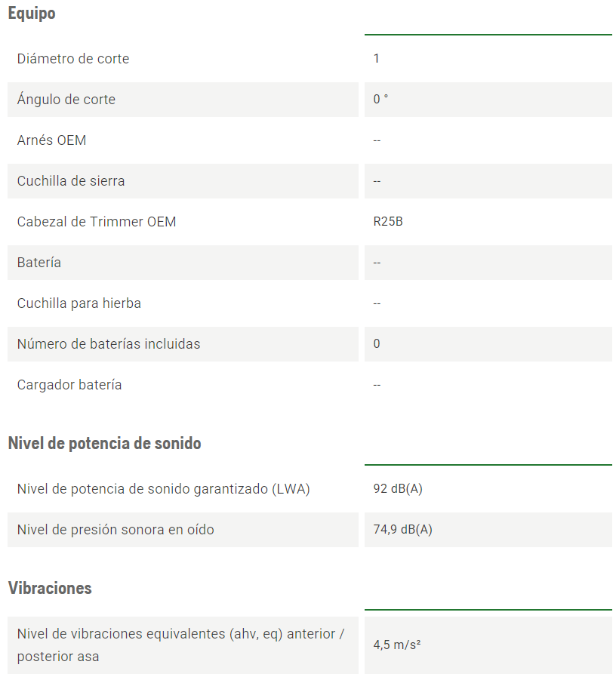This screenshot has width=616, height=680.
Task: Click the Batería row label
Action: [39, 263]
